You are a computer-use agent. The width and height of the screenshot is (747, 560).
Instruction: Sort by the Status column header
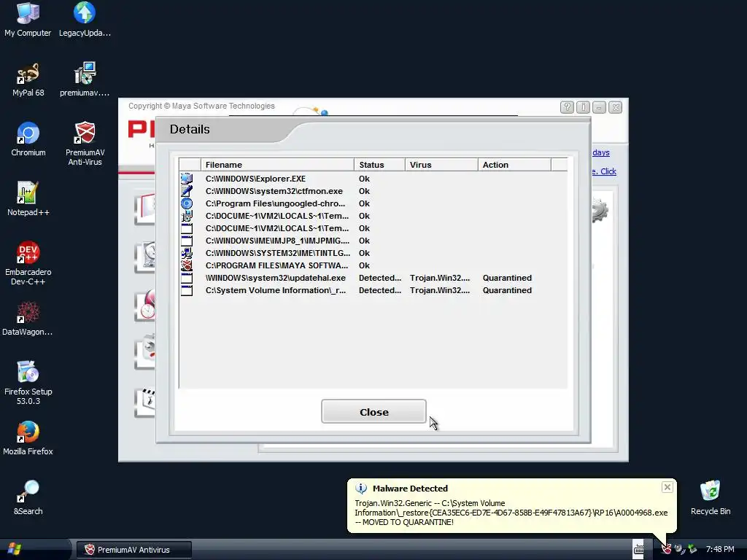click(x=379, y=165)
